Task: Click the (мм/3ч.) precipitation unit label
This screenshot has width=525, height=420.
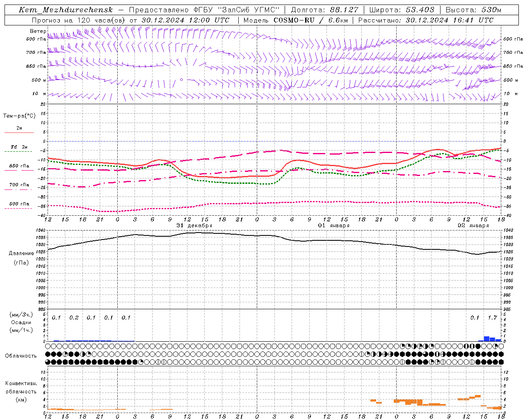Action: 21,315
